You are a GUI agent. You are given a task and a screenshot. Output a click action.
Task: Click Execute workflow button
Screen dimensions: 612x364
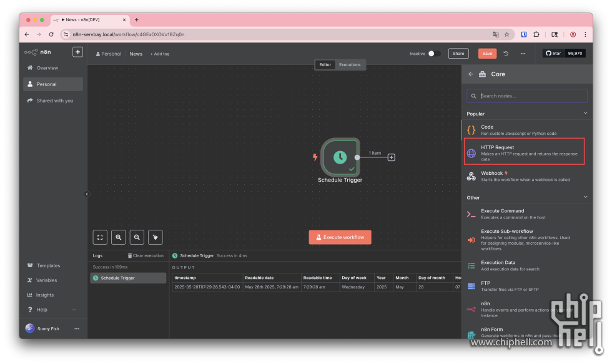(340, 237)
